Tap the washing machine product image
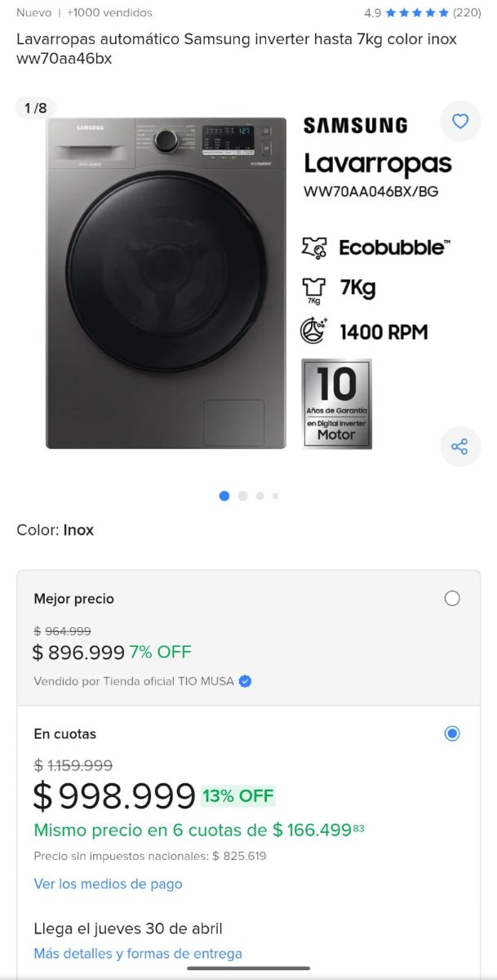The image size is (497, 980). pos(166,283)
